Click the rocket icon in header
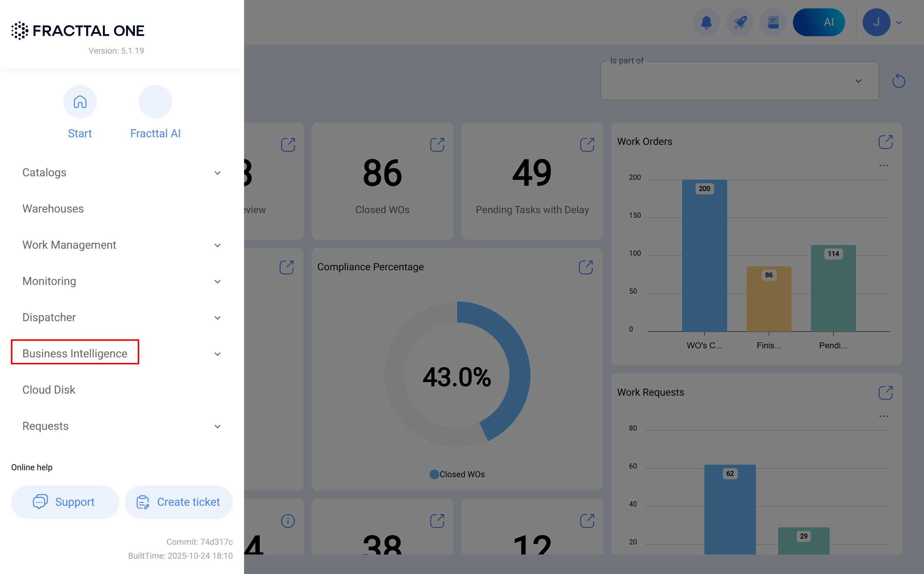 pyautogui.click(x=739, y=22)
